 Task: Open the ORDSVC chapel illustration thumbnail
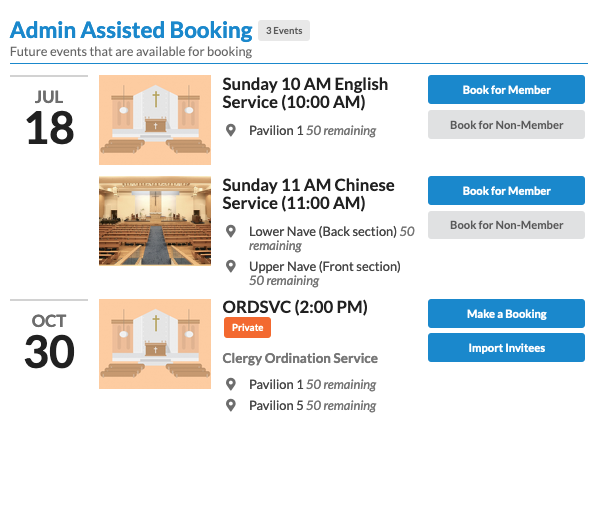coord(155,344)
